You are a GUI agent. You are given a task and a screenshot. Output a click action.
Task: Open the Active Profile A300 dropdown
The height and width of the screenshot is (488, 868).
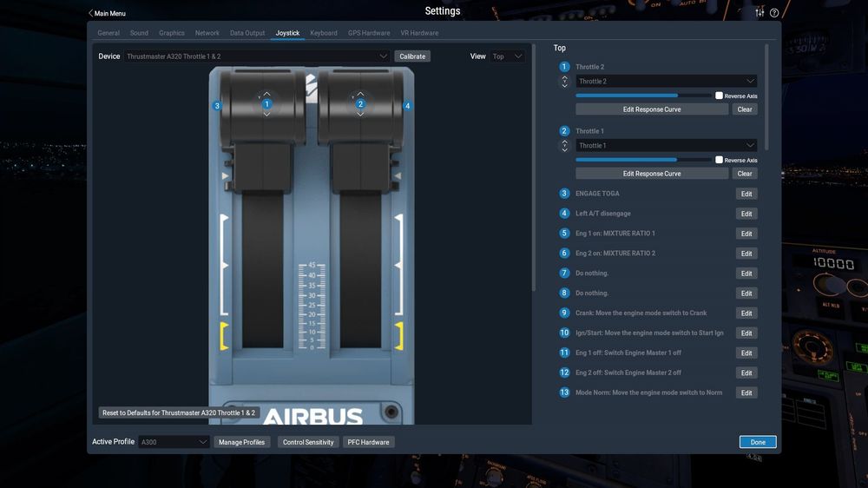[174, 442]
